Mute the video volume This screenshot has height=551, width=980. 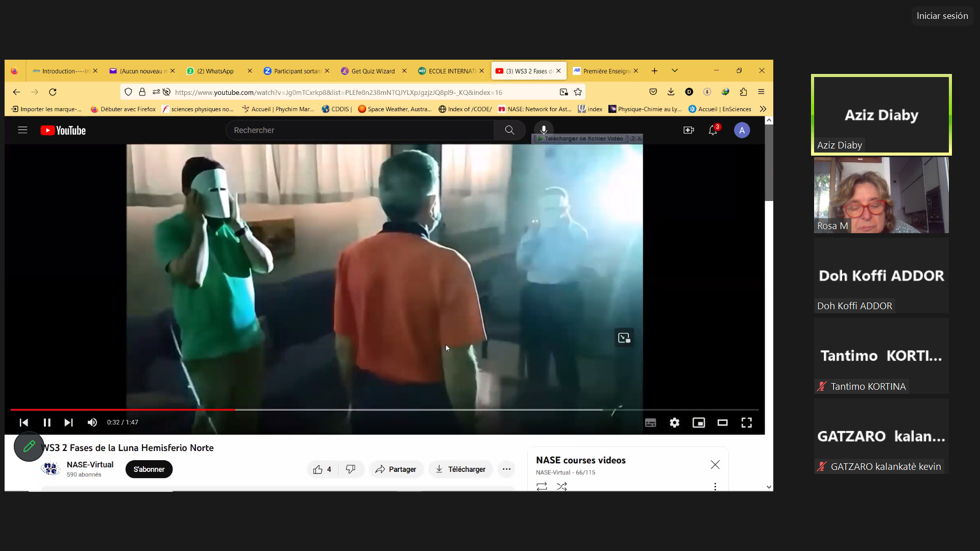pos(92,422)
